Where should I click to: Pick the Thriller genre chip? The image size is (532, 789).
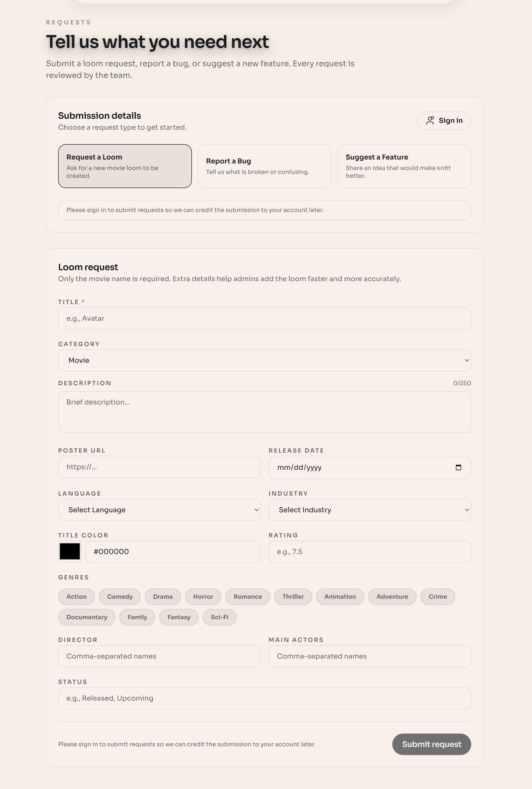point(293,597)
